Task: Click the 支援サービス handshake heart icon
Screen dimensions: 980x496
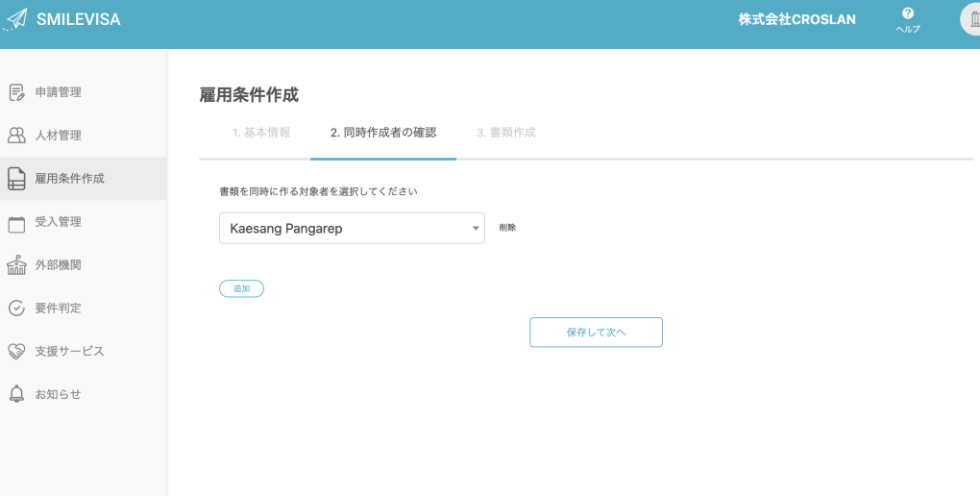Action: (16, 351)
